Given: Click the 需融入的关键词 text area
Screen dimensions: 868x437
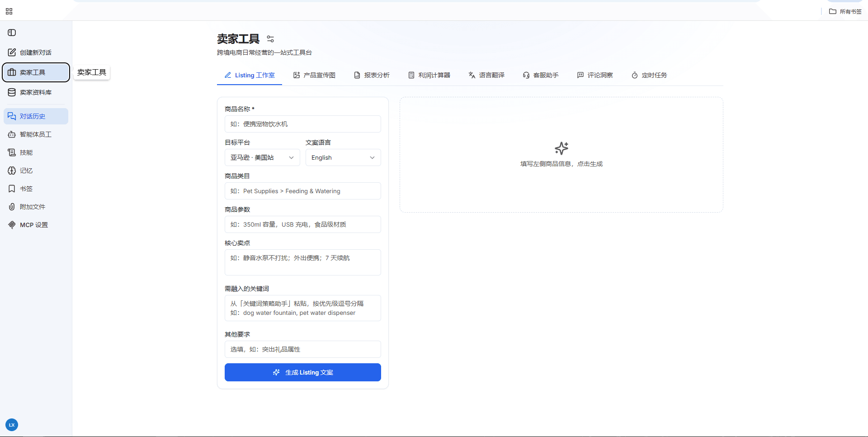Looking at the screenshot, I should click(x=303, y=308).
